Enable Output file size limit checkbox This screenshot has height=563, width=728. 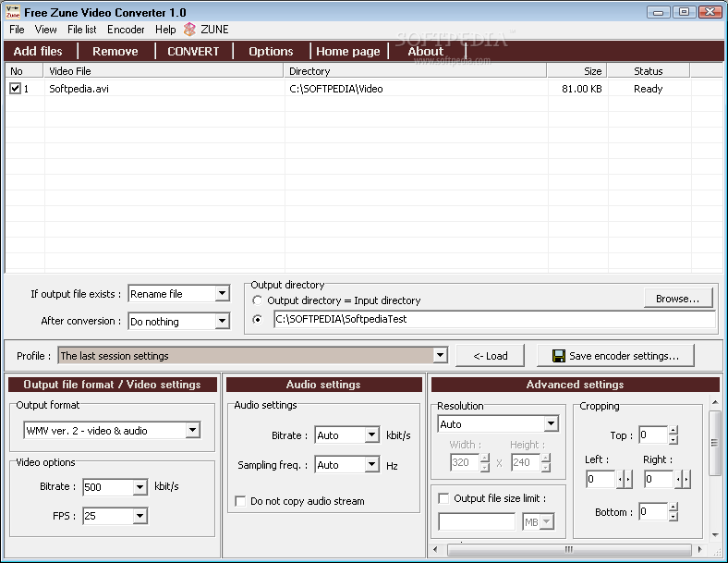point(443,498)
